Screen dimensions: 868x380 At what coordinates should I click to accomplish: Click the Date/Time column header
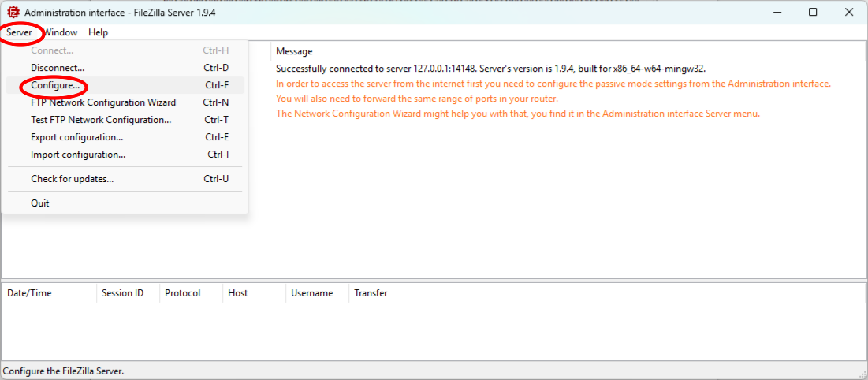pos(29,293)
